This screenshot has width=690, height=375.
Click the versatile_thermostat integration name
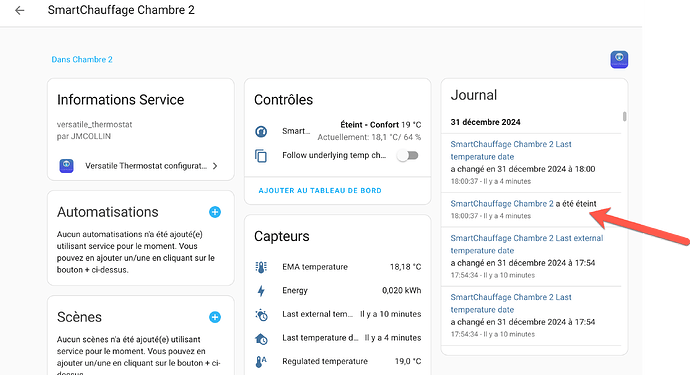pos(95,125)
